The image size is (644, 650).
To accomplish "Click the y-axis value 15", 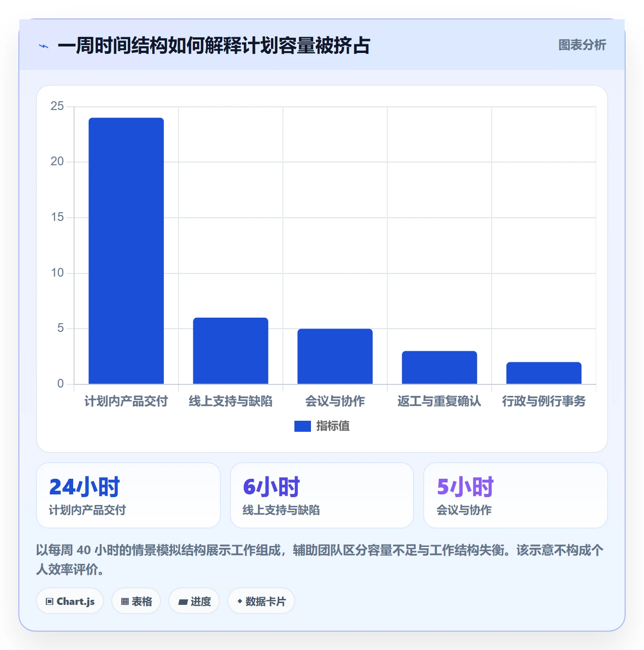I will click(x=57, y=217).
